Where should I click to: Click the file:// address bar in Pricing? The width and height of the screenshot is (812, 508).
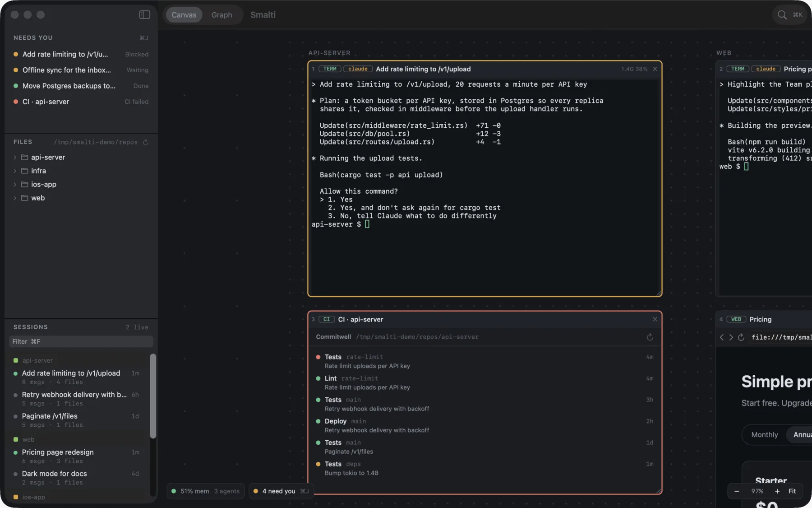point(780,337)
